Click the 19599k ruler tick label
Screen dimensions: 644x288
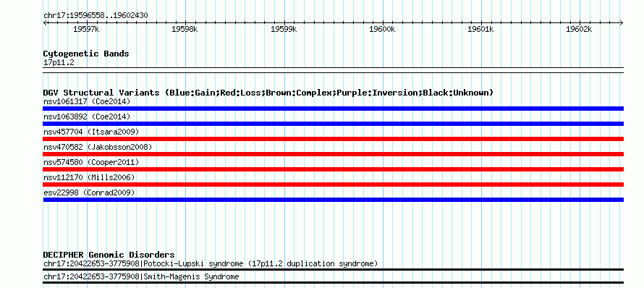pyautogui.click(x=284, y=29)
